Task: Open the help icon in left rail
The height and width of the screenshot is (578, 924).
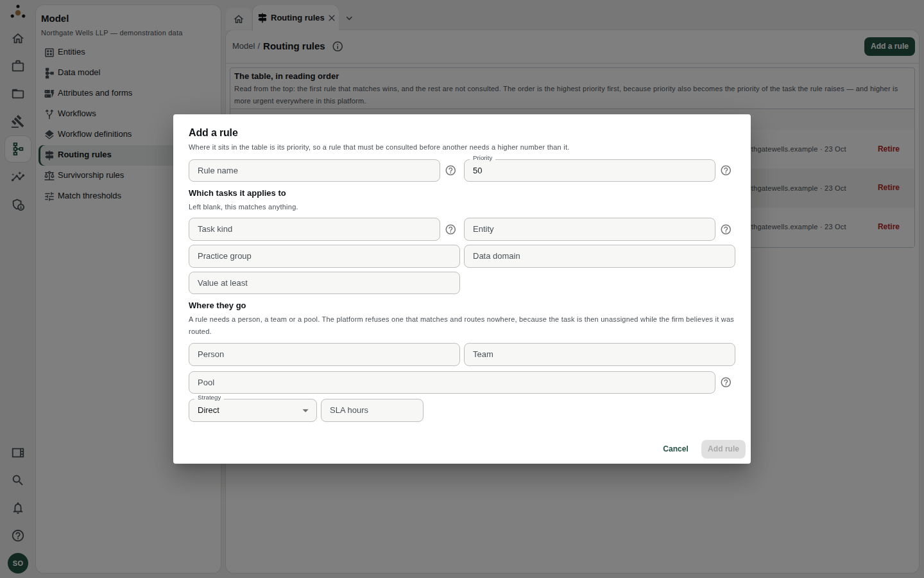Action: point(18,536)
